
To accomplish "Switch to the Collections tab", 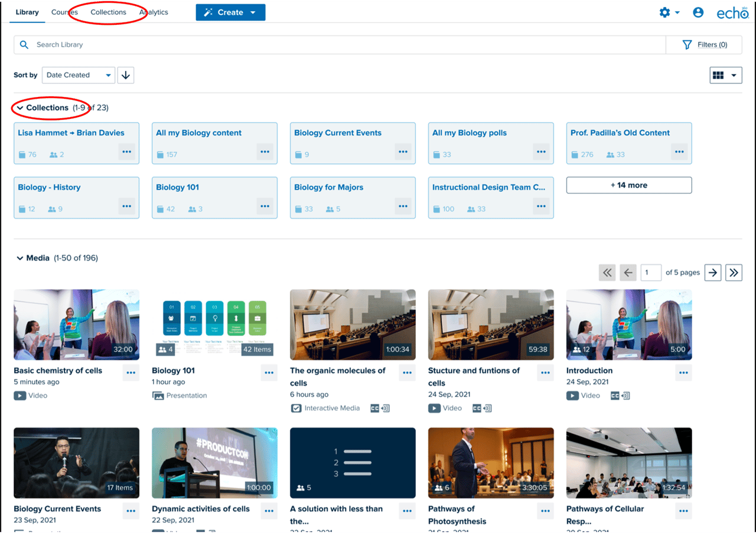I will (108, 12).
